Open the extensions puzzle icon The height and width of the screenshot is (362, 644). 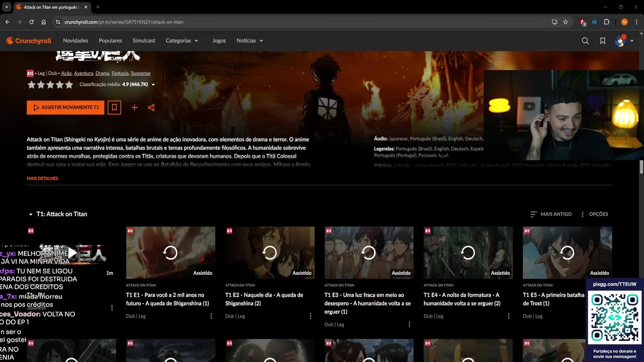tap(606, 22)
